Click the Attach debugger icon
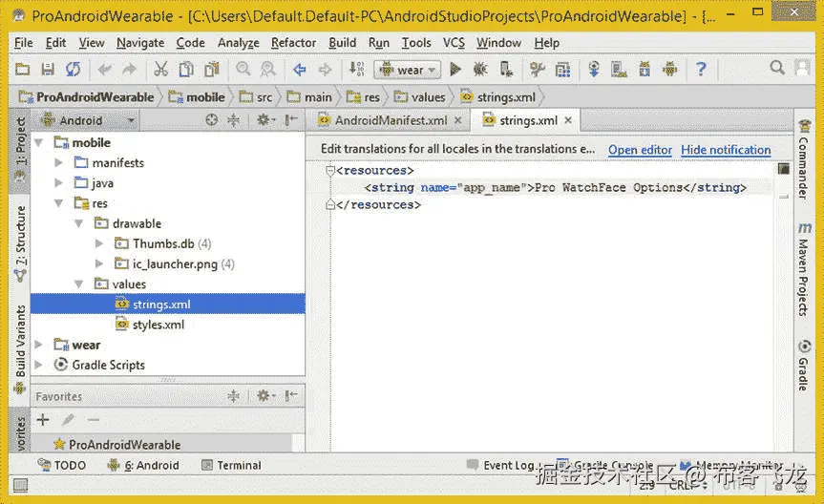824x504 pixels. (x=506, y=69)
